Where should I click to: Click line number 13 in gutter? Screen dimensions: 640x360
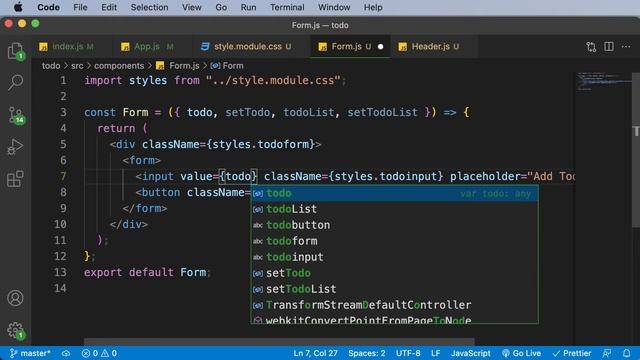60,272
